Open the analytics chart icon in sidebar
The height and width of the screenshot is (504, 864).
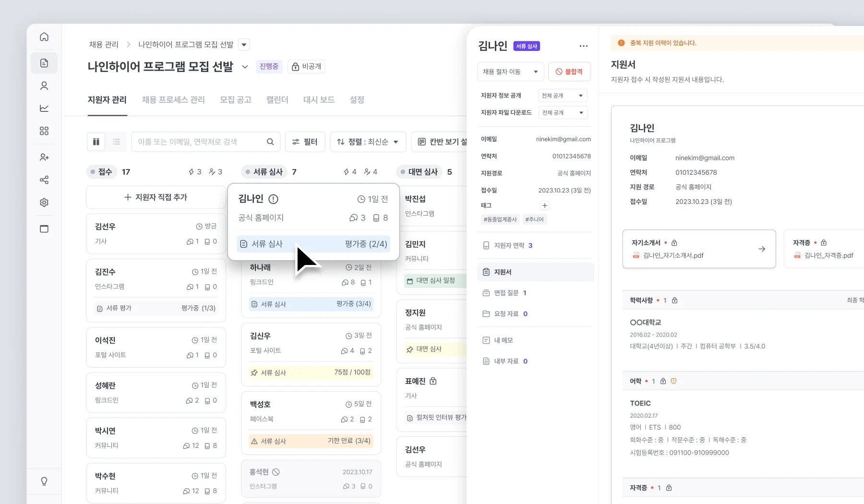(44, 108)
